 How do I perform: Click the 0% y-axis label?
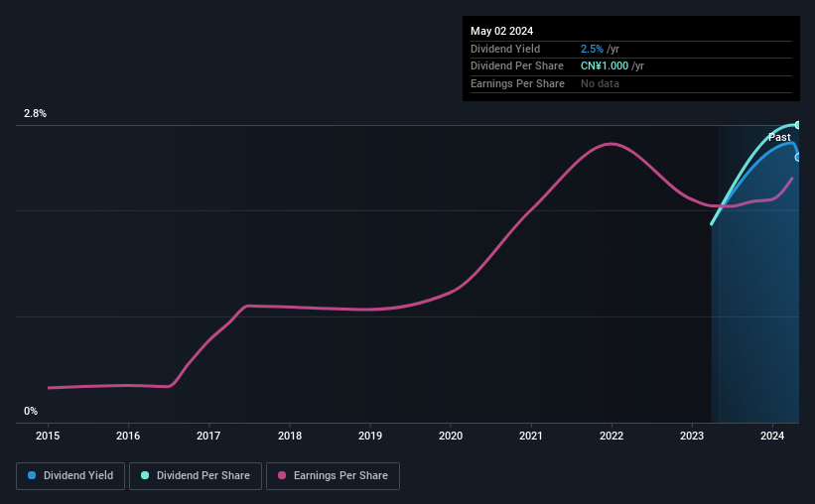(x=31, y=411)
